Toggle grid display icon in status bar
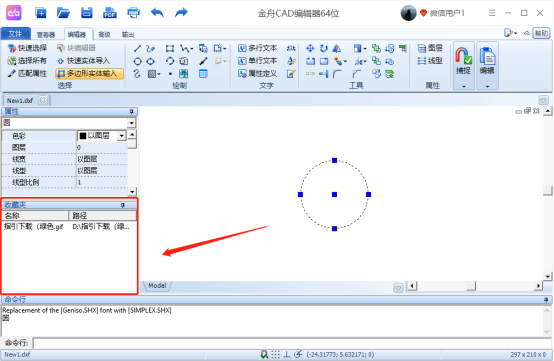 pyautogui.click(x=275, y=354)
